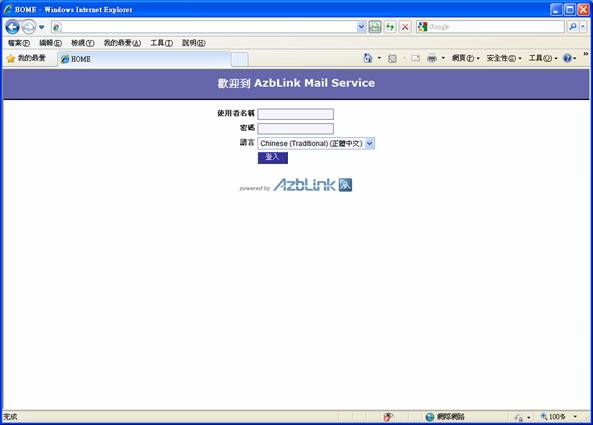Click the Read Mail icon

tap(416, 58)
